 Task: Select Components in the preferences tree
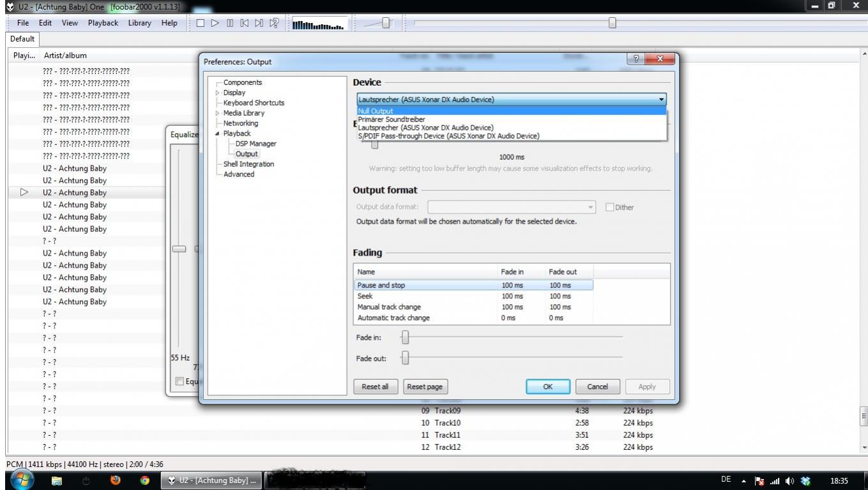tap(243, 82)
